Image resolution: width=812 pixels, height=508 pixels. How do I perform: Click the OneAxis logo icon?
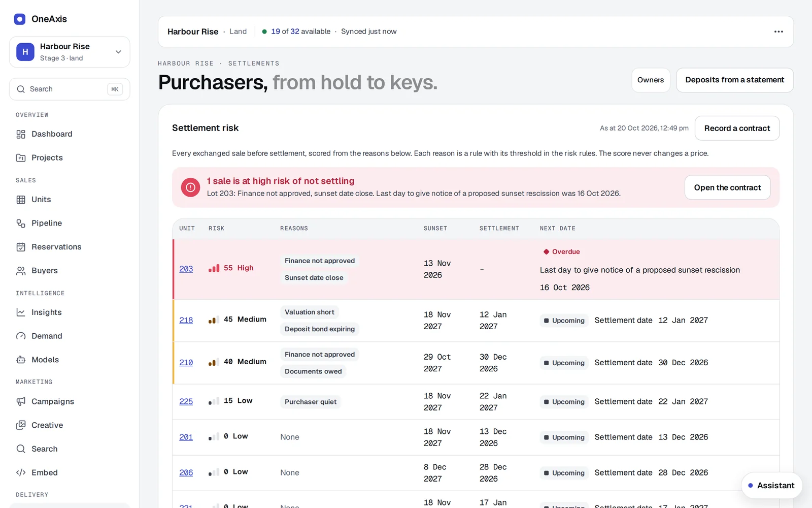pos(20,19)
